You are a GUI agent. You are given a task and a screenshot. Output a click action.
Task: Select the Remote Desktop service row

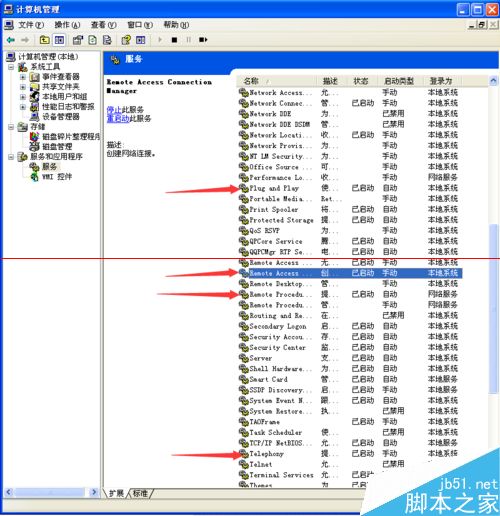(x=350, y=284)
